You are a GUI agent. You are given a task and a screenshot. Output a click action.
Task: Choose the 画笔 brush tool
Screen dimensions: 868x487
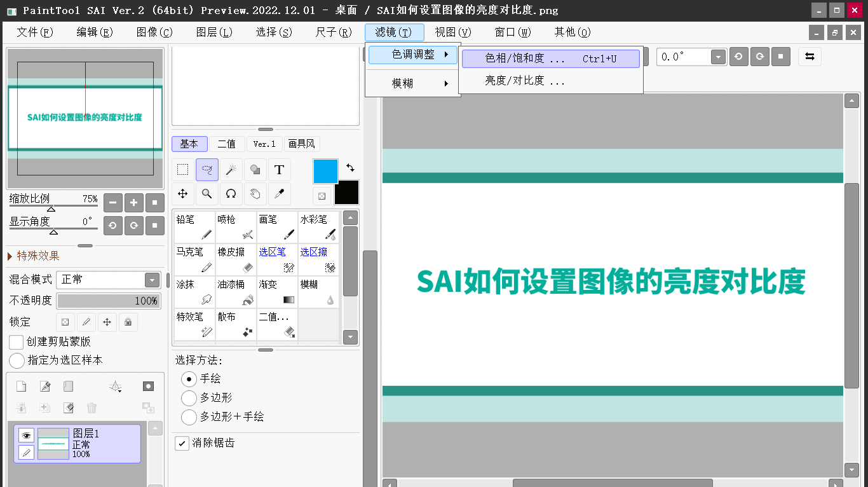pyautogui.click(x=277, y=227)
